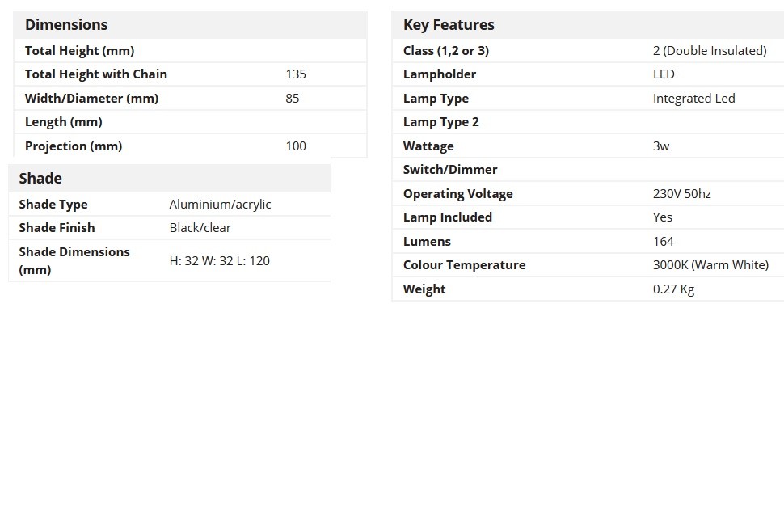
Task: Click the Weight value 0.27 Kg
Action: click(x=673, y=289)
